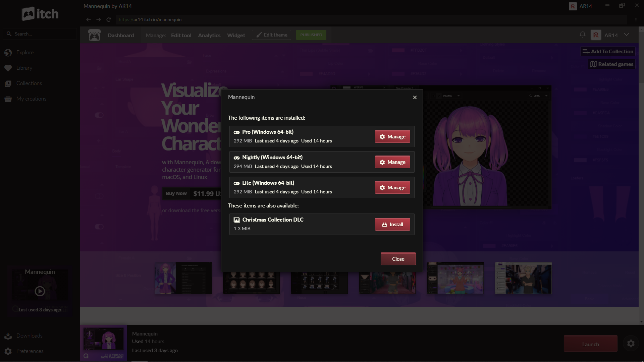Click the scrollbar down arrow

click(x=641, y=322)
